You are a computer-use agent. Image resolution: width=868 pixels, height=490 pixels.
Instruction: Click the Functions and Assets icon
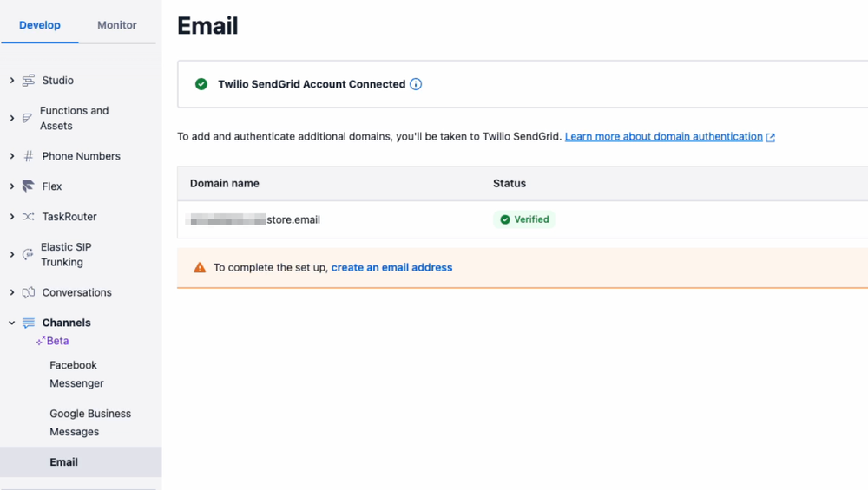point(28,118)
